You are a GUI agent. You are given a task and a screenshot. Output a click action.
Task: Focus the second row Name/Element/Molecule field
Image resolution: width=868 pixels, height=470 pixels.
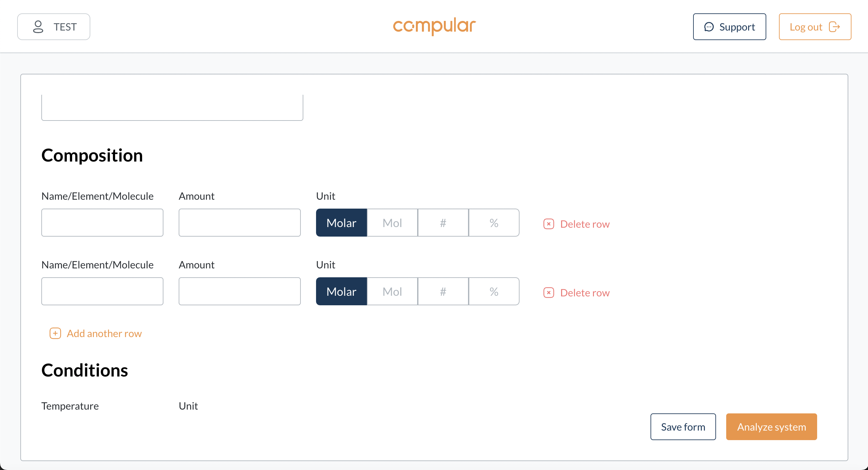pyautogui.click(x=102, y=291)
